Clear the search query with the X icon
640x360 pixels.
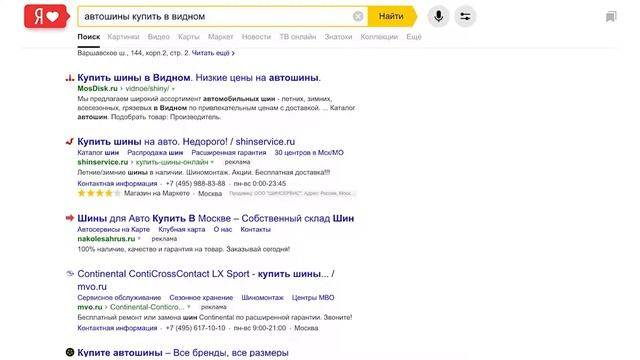click(x=358, y=16)
